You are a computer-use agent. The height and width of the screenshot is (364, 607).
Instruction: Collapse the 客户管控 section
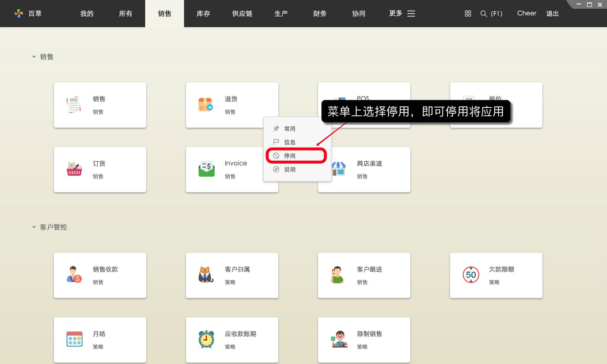[x=34, y=227]
